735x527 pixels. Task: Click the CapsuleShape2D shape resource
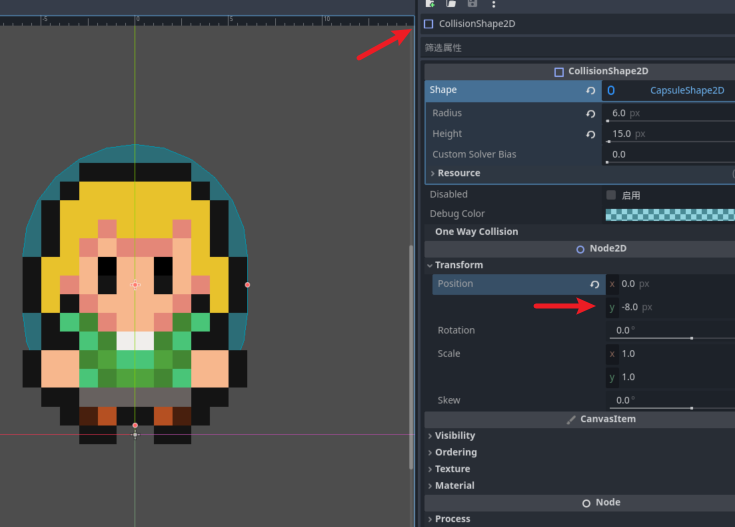(686, 91)
